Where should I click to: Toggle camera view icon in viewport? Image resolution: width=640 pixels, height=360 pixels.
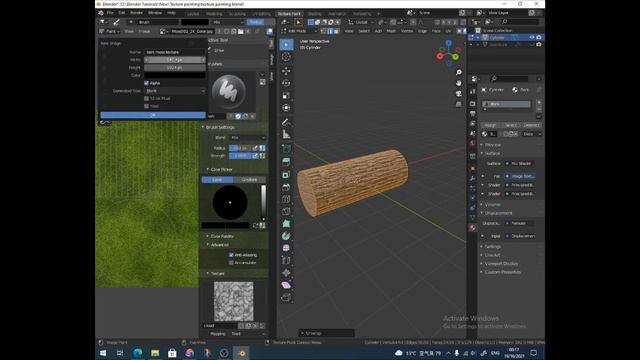(x=459, y=93)
